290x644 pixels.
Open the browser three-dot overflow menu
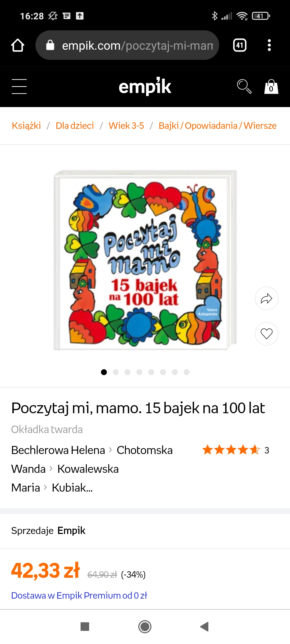(x=269, y=45)
